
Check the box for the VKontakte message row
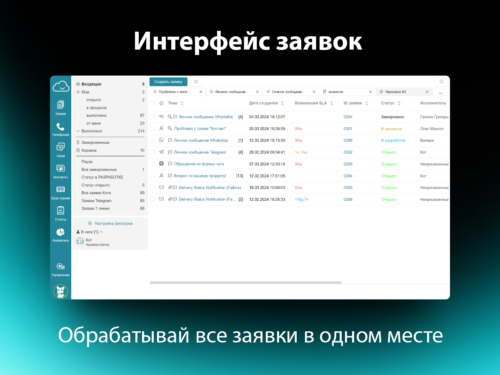click(x=152, y=117)
